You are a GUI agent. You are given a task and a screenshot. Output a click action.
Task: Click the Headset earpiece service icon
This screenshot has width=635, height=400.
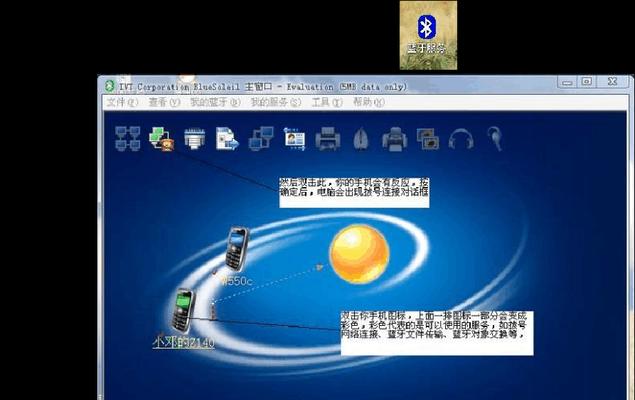[x=495, y=139]
